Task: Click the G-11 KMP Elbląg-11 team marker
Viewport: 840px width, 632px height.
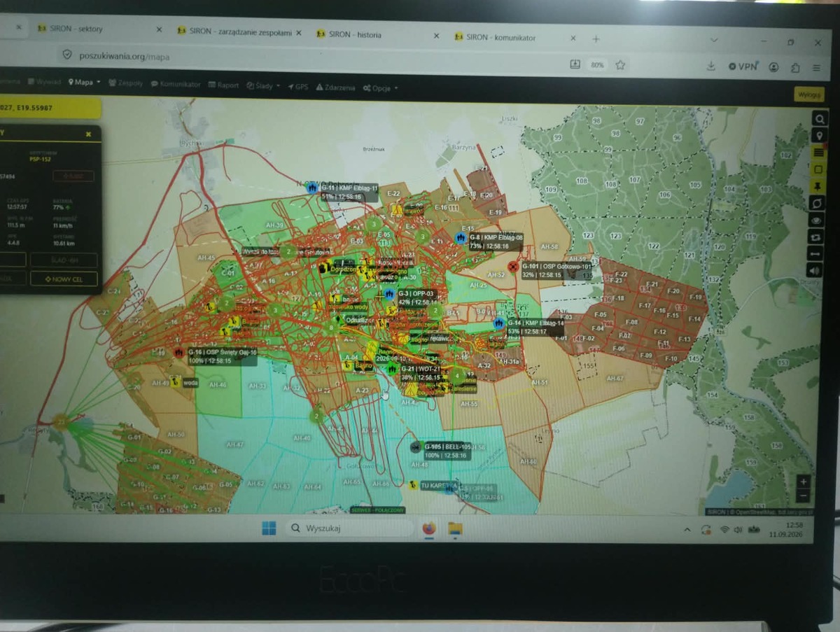Action: click(312, 188)
